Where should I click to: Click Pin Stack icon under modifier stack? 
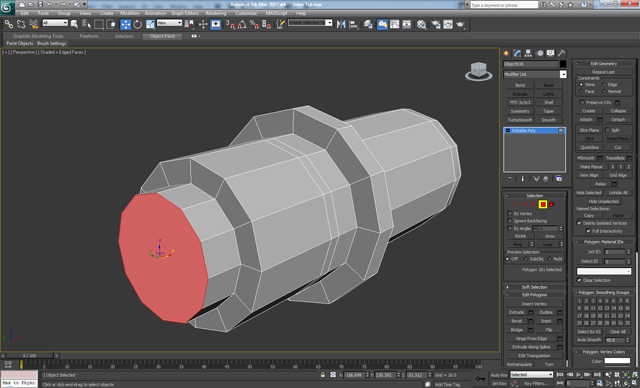click(x=510, y=179)
